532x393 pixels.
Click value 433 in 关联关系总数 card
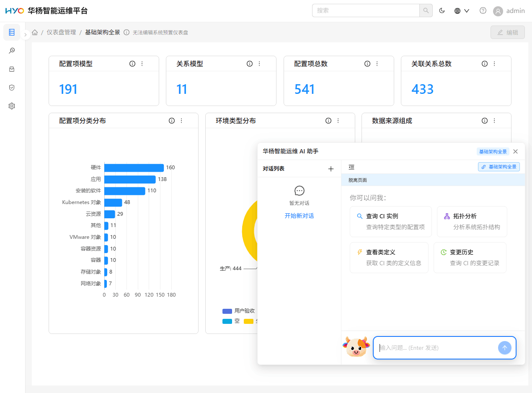[423, 89]
